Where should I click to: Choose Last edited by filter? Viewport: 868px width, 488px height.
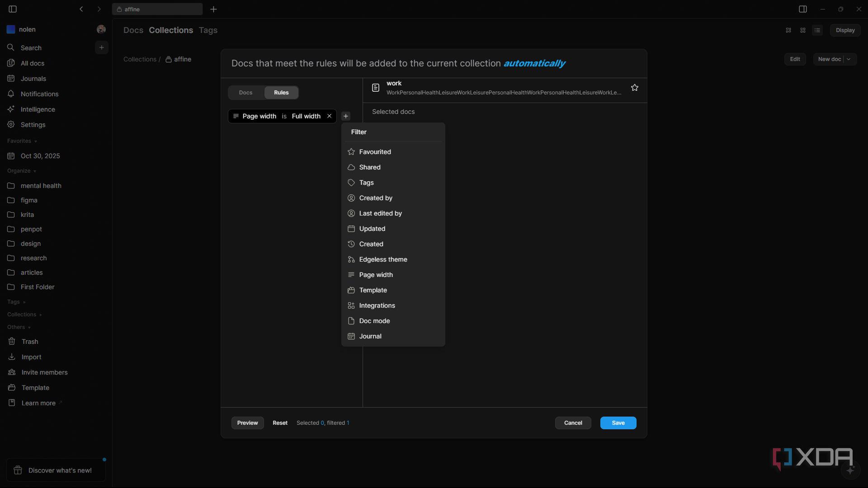[x=393, y=213]
